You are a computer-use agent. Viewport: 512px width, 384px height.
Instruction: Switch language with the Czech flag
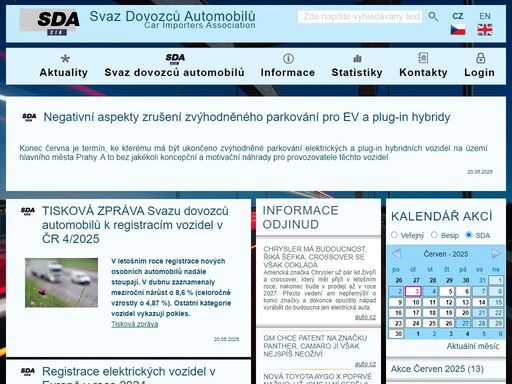[x=458, y=30]
